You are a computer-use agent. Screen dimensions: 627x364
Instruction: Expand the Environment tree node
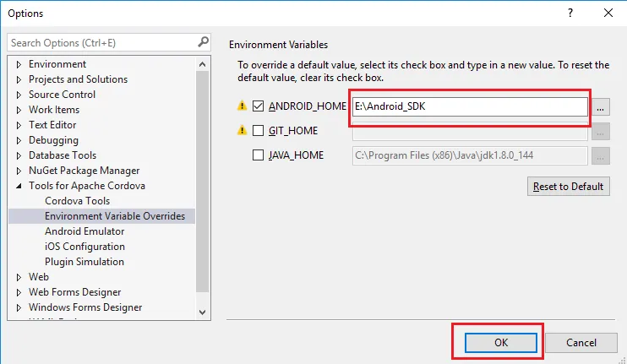pyautogui.click(x=19, y=64)
